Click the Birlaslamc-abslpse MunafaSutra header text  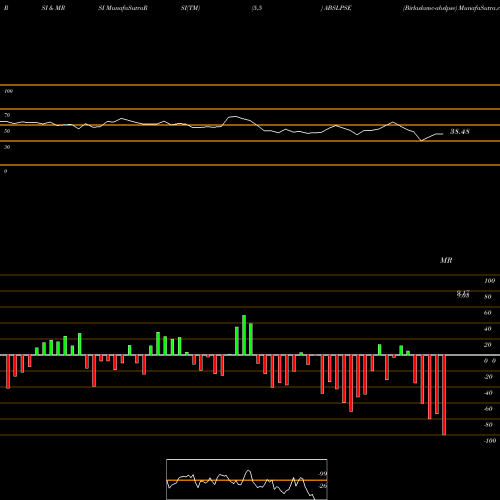coord(451,8)
